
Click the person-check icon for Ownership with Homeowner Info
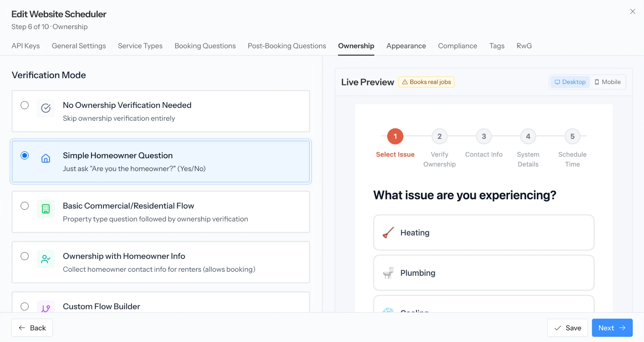46,259
